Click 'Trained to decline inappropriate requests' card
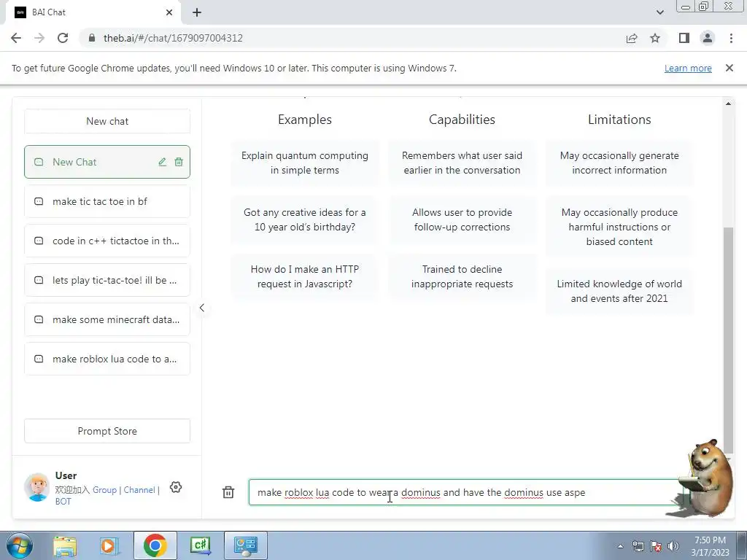The height and width of the screenshot is (560, 747). (x=462, y=276)
